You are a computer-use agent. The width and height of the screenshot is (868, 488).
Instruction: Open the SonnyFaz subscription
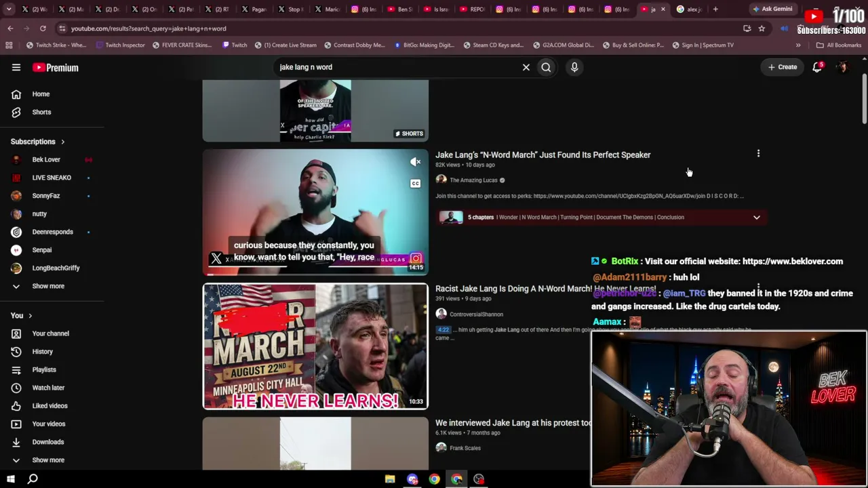pyautogui.click(x=46, y=196)
